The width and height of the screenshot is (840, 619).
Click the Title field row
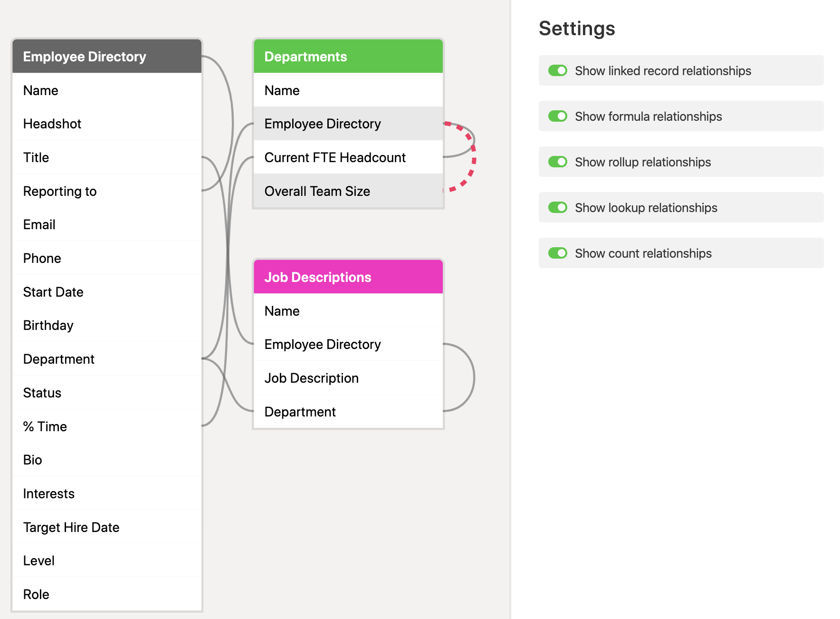pos(107,157)
